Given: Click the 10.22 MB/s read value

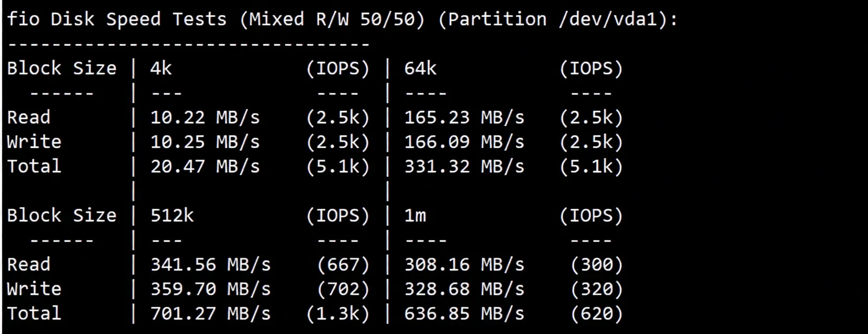Looking at the screenshot, I should tap(204, 117).
